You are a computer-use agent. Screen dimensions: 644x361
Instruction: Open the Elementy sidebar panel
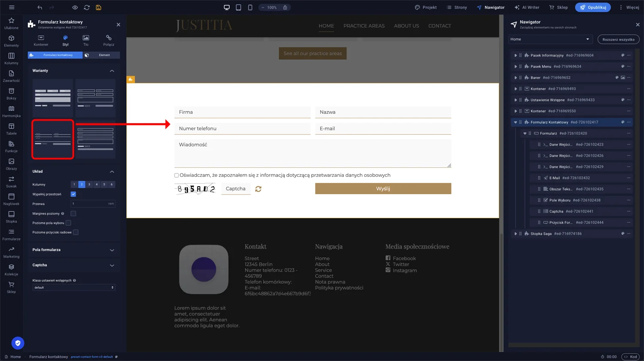click(11, 42)
